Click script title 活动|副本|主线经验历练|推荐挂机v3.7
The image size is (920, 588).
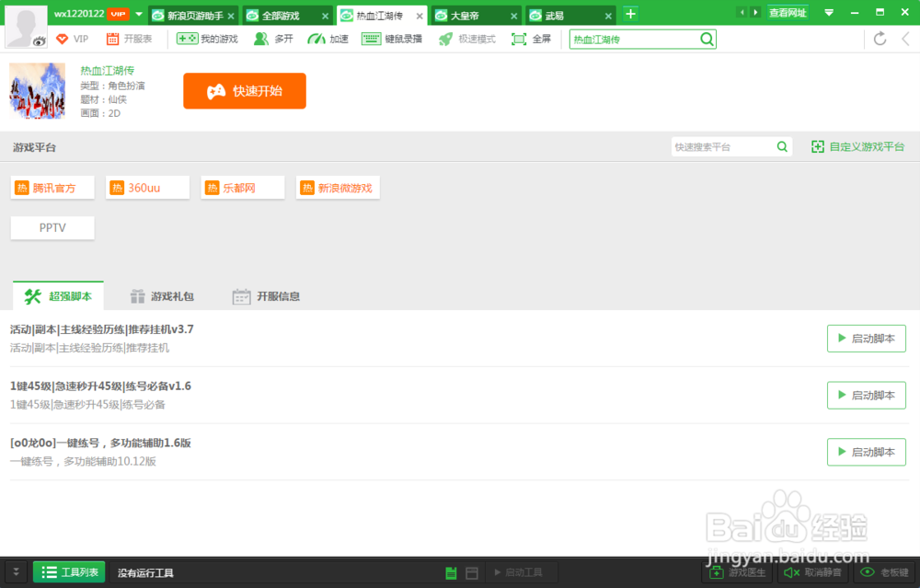click(101, 329)
